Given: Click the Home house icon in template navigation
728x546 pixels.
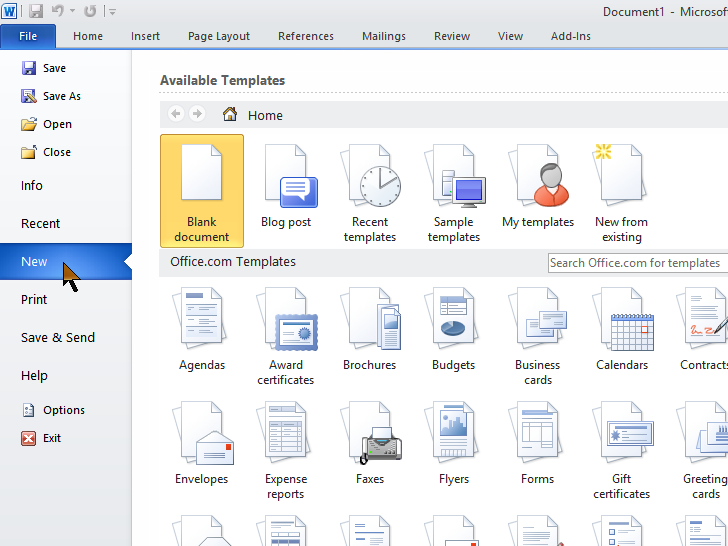Looking at the screenshot, I should click(229, 114).
